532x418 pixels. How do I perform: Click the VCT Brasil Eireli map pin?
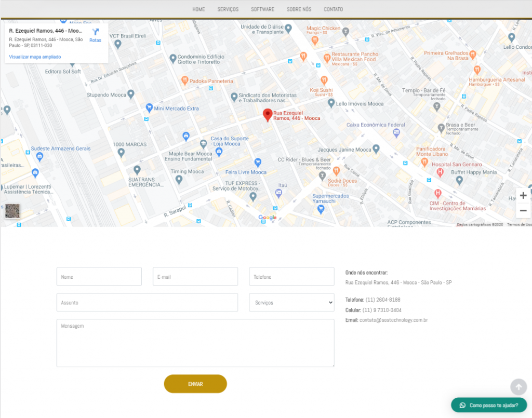coord(118,44)
